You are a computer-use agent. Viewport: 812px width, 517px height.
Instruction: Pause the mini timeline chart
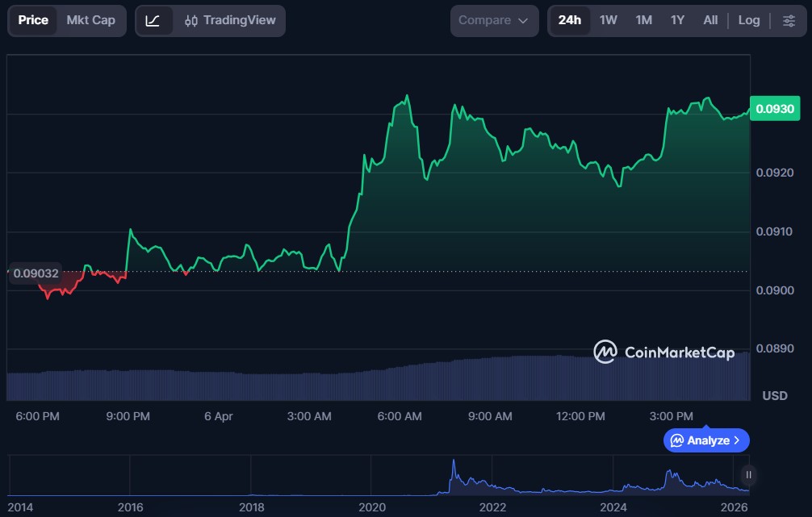tap(749, 474)
